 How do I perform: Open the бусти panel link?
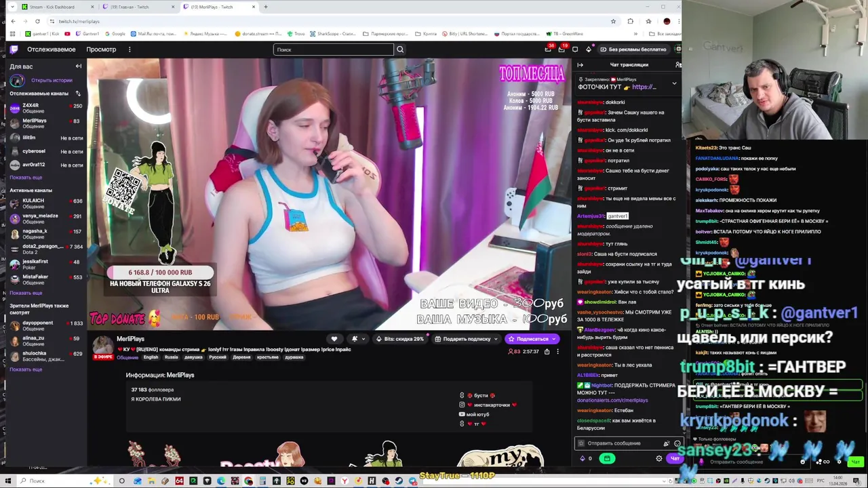[x=477, y=395]
